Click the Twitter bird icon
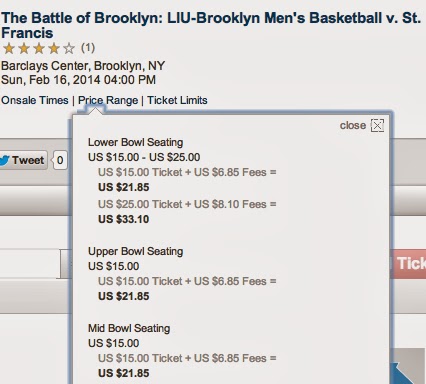The height and width of the screenshot is (384, 426). pyautogui.click(x=4, y=160)
